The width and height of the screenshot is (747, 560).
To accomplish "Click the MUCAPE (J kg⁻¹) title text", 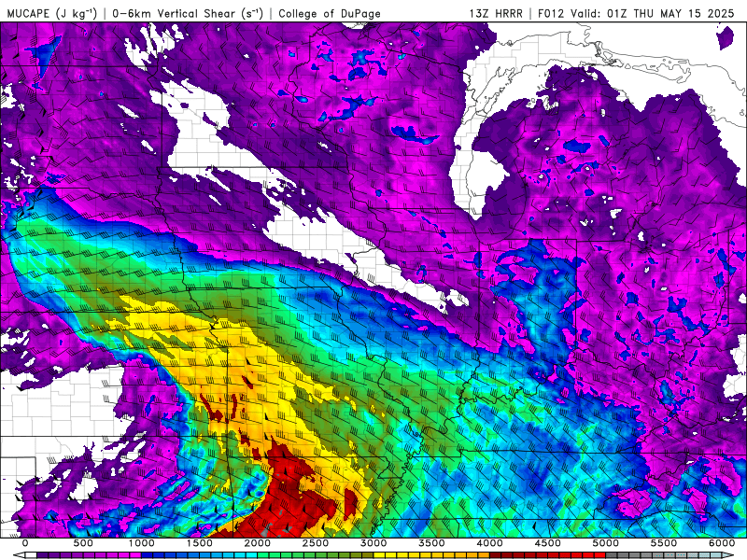I will pyautogui.click(x=52, y=13).
